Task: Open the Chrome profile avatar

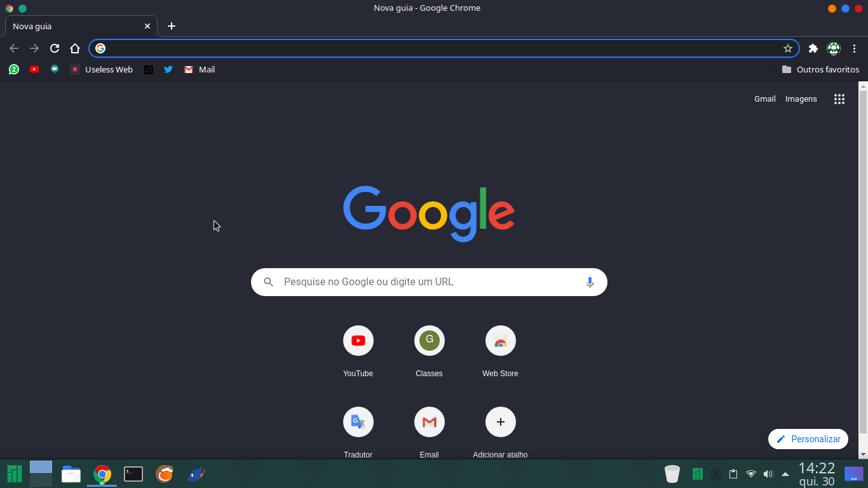Action: 834,48
